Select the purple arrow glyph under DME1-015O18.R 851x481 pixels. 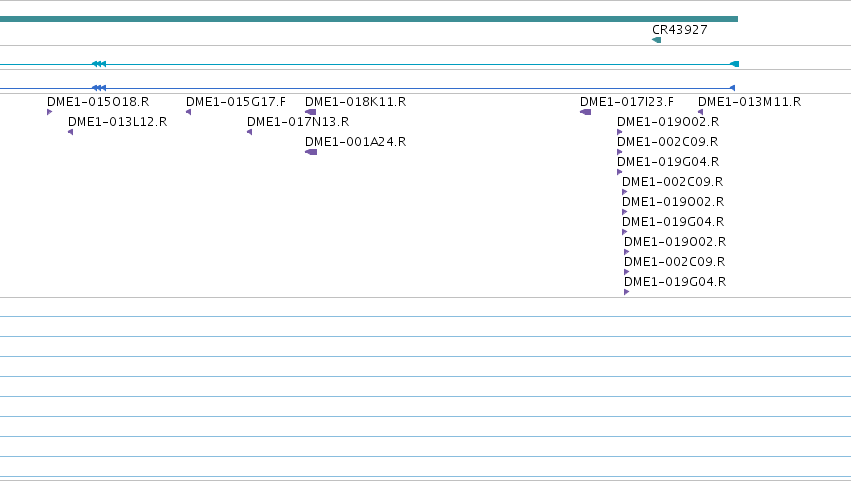(x=49, y=112)
